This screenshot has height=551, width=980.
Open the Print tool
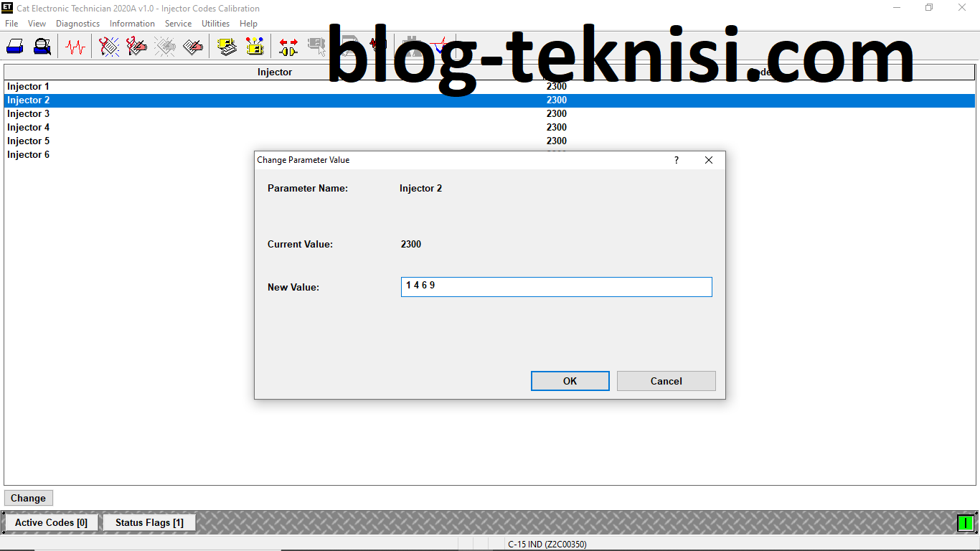click(x=14, y=45)
